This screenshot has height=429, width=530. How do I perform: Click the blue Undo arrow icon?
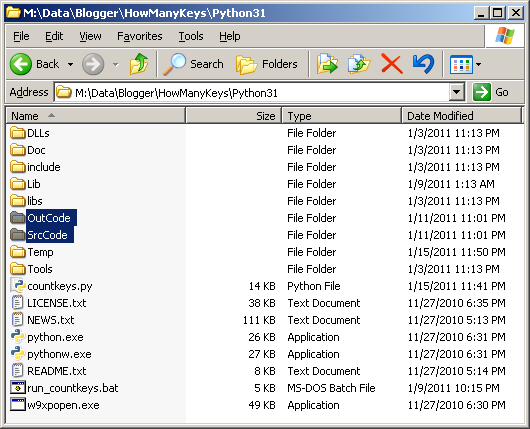pos(423,64)
